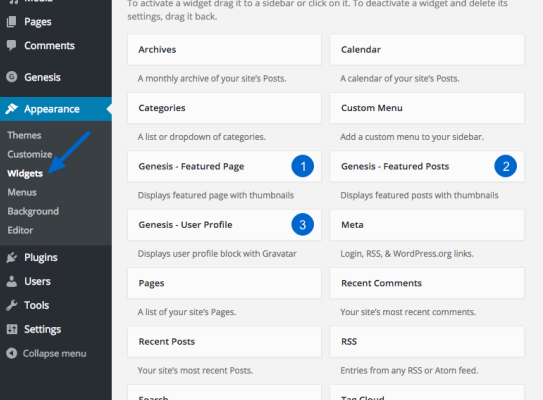The width and height of the screenshot is (543, 400).
Task: Go to Menus submenu link
Action: tap(22, 192)
